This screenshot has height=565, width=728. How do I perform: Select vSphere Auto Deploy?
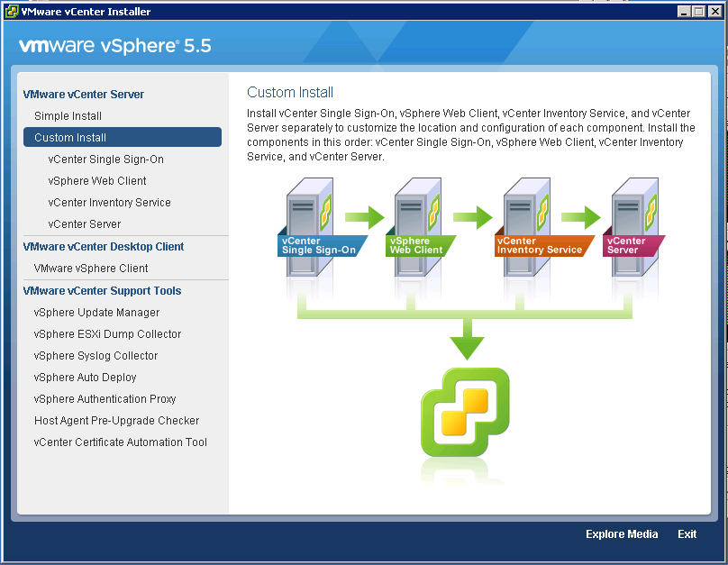click(85, 378)
